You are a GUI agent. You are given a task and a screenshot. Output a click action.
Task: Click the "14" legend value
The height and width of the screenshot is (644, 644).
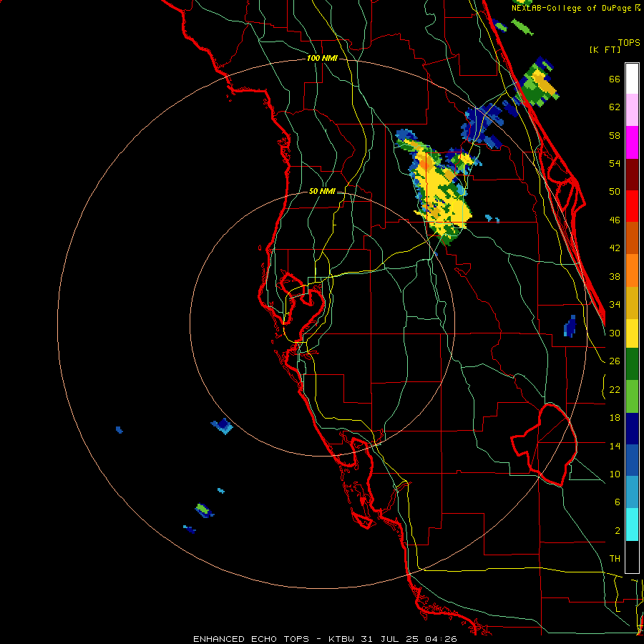(x=615, y=446)
